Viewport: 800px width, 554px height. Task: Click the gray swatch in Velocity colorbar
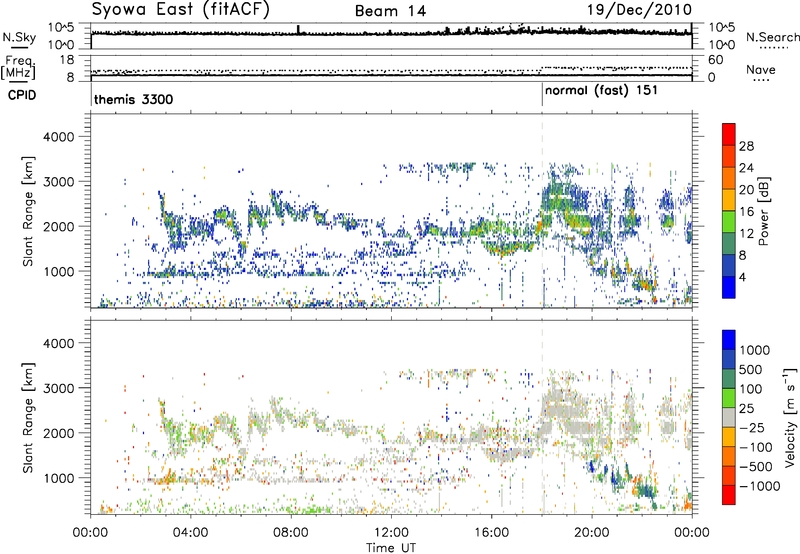coord(729,418)
